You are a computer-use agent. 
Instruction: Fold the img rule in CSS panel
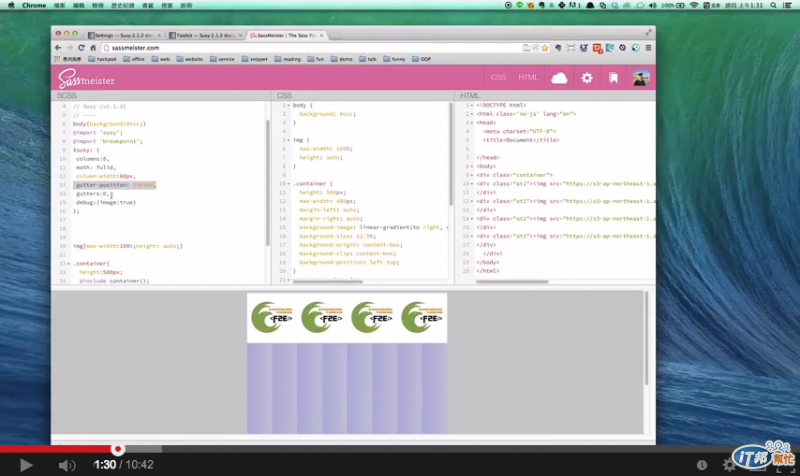289,140
